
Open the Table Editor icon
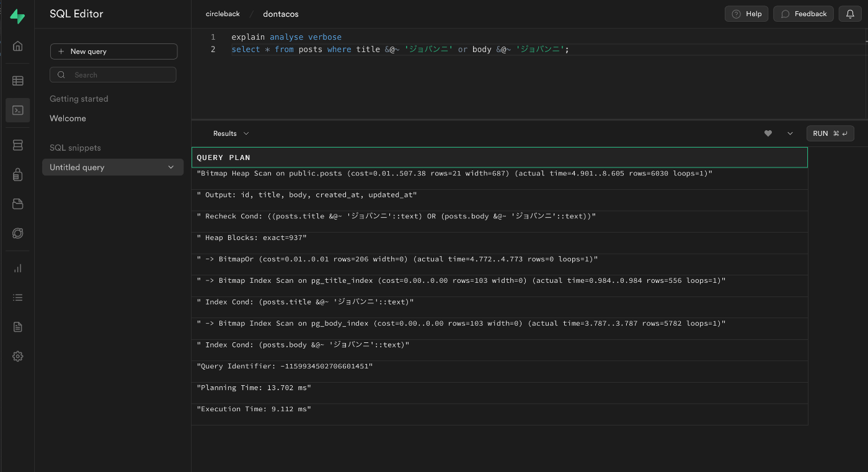pyautogui.click(x=18, y=81)
